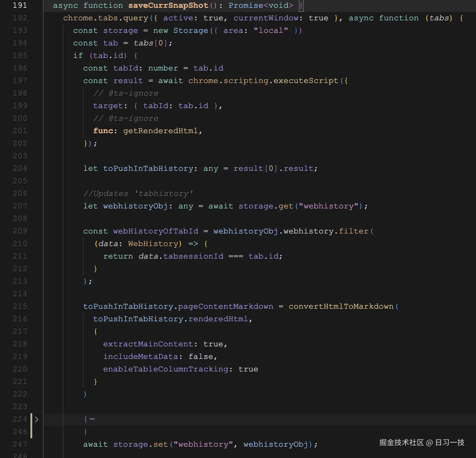Click the Storage class name
This screenshot has width=476, height=458.
click(191, 30)
